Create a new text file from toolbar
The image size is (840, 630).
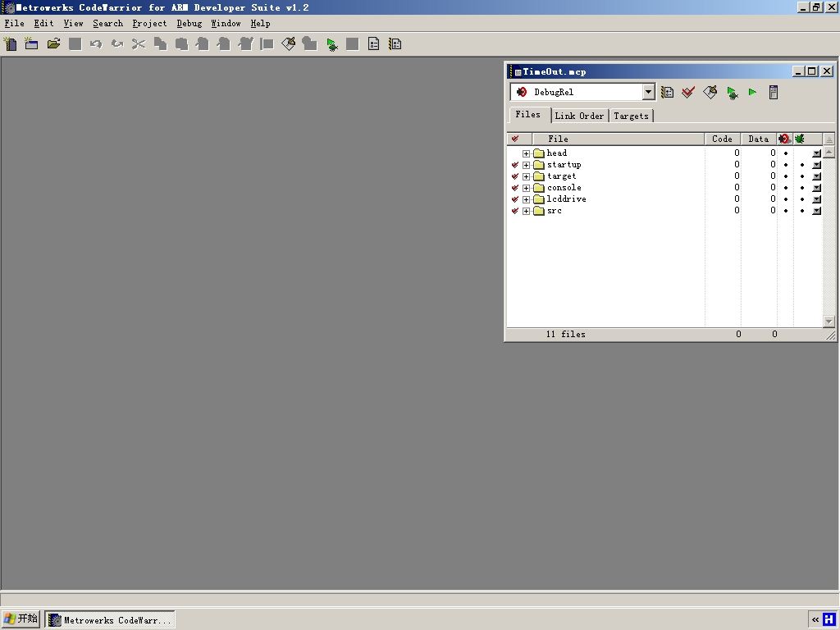(10, 44)
